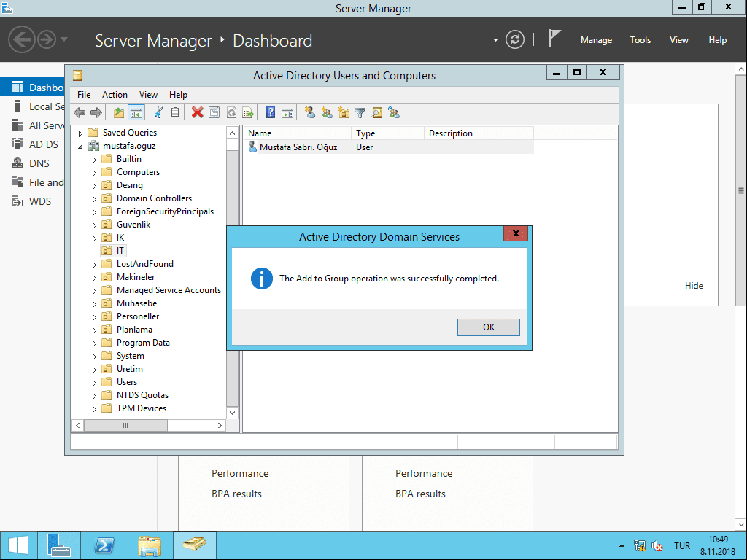Screen dimensions: 747x560
Task: Create a new organizational unit toolbar icon
Action: point(344,113)
